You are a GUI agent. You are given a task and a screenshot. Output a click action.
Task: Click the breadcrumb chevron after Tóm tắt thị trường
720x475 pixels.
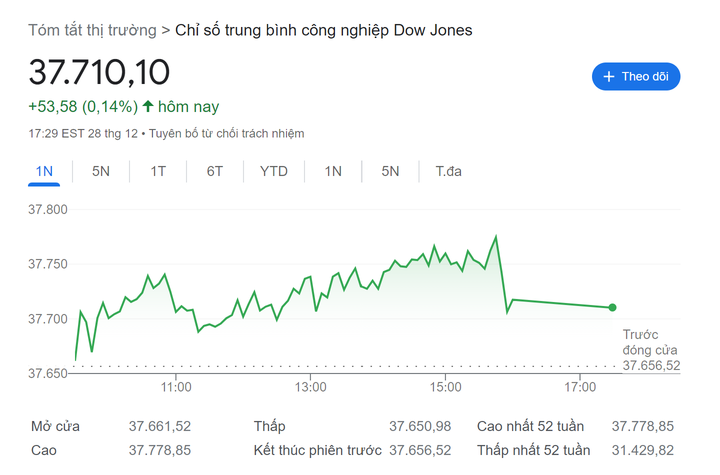(x=165, y=30)
